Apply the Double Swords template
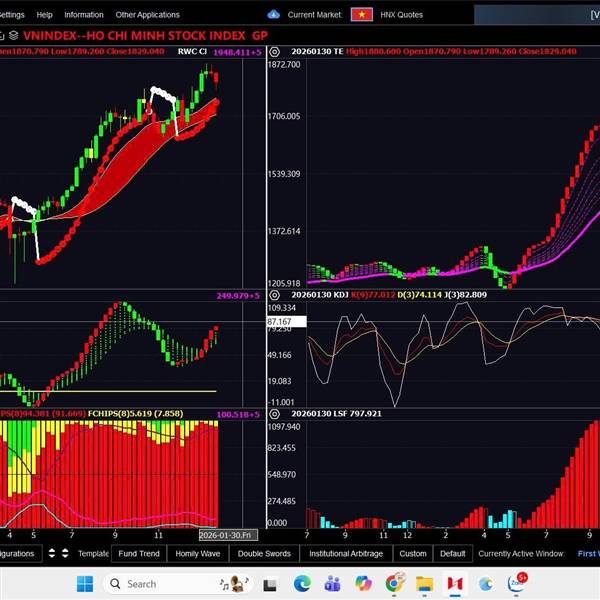This screenshot has width=600, height=600. coord(264,553)
